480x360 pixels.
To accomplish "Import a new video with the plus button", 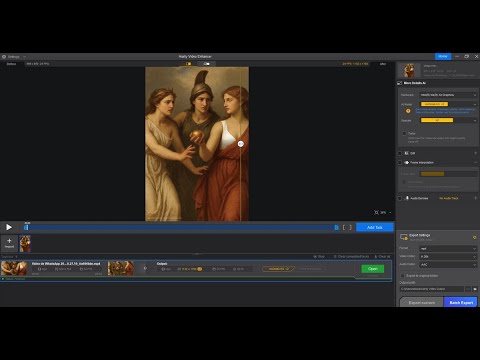I will coord(9,243).
